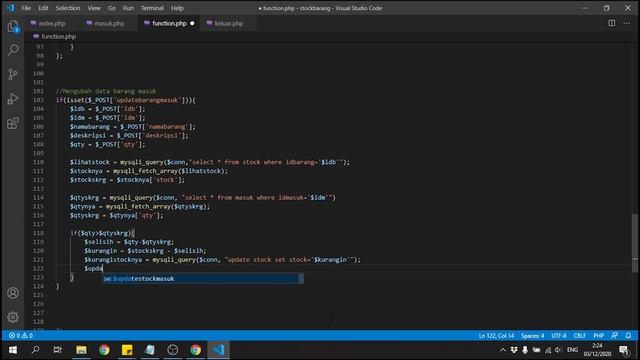Split the editor to the right
The height and width of the screenshot is (360, 640).
click(611, 23)
